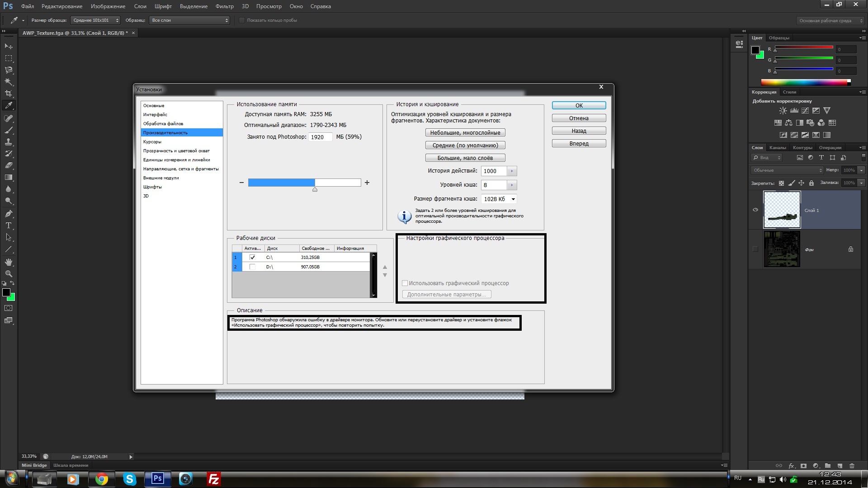Adjust memory usage slider
Screen dimensions: 868x488
pos(314,189)
